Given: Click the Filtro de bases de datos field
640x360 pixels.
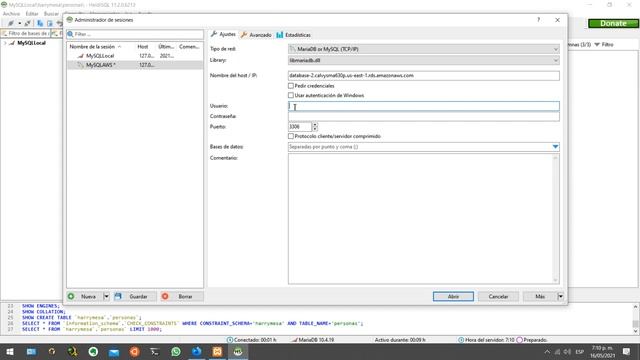Looking at the screenshot, I should 25,33.
